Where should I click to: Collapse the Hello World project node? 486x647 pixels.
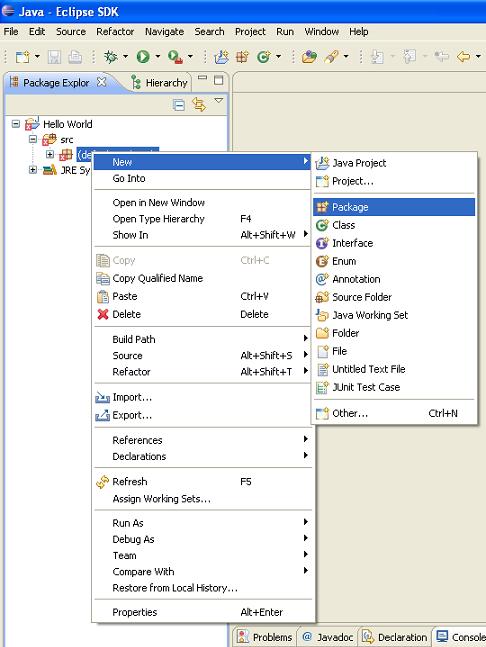(16, 124)
